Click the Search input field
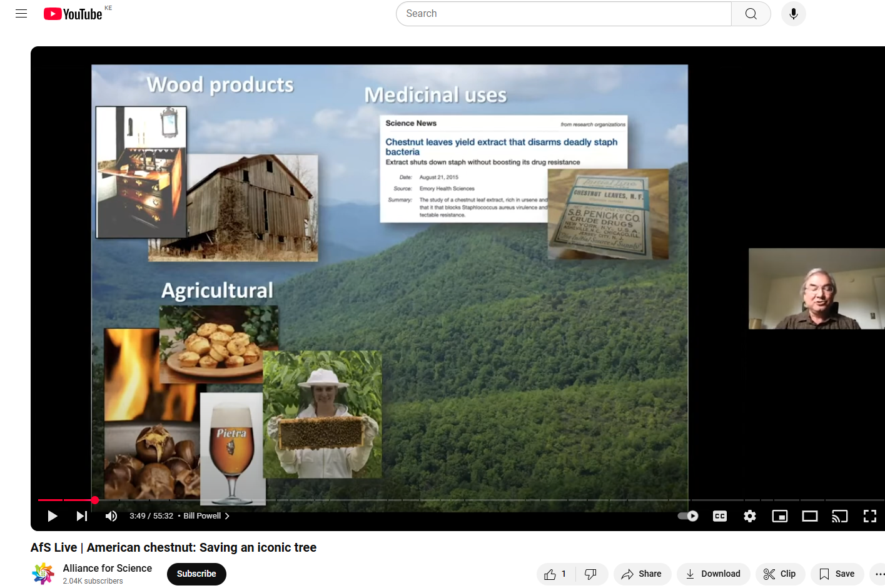 [564, 14]
